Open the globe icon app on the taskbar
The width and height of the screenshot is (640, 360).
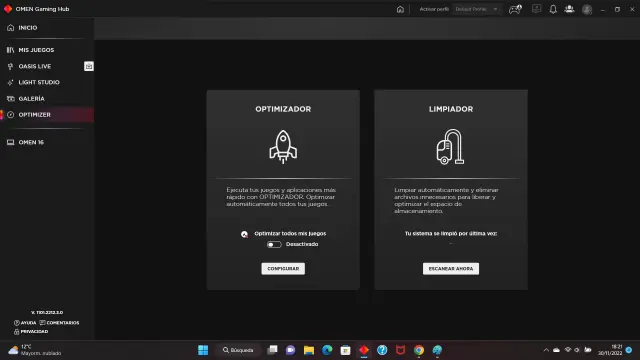437,350
